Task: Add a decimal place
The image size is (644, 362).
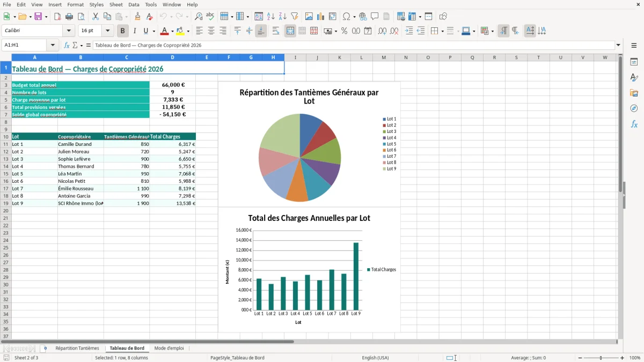Action: [x=383, y=31]
